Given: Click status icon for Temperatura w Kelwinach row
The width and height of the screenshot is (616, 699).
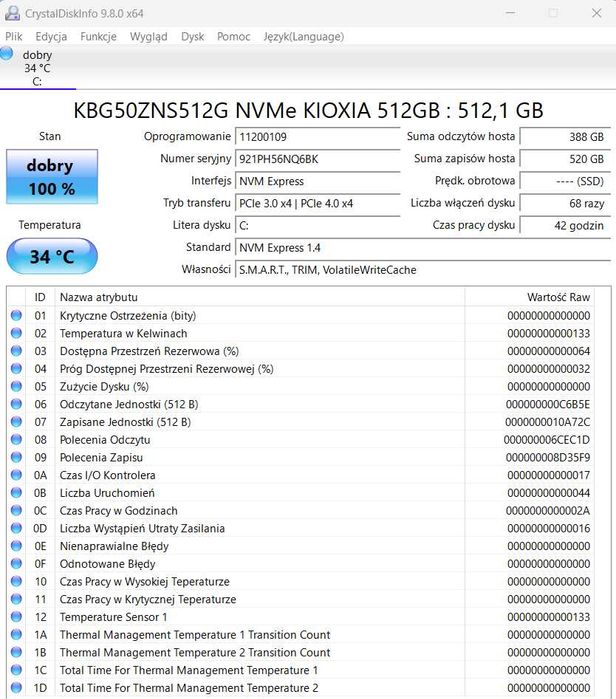Looking at the screenshot, I should (16, 333).
